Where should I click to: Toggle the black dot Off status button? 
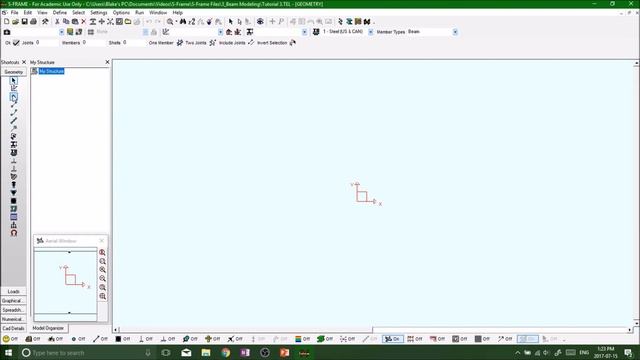pos(78,339)
